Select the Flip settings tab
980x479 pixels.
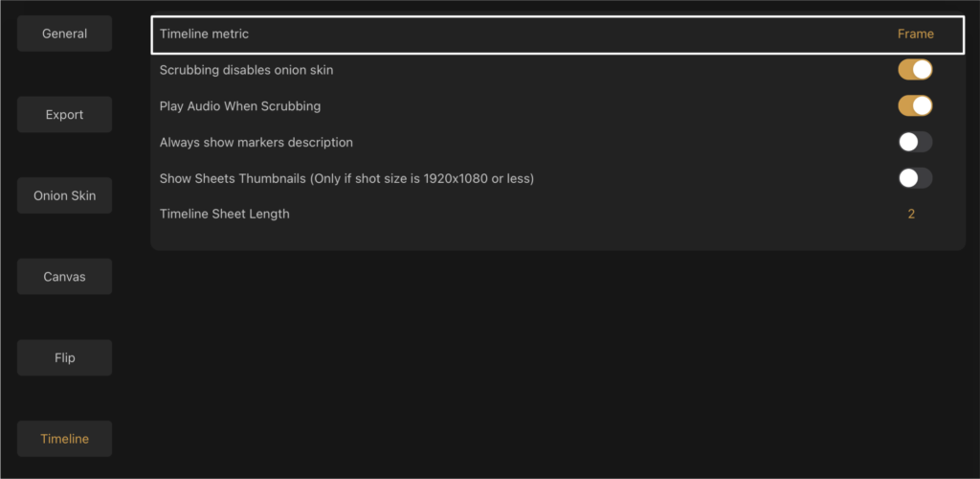click(x=64, y=357)
